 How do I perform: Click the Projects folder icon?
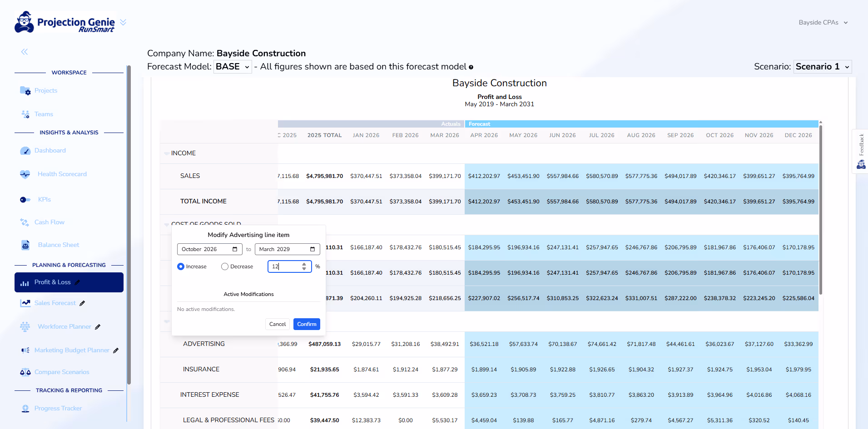click(25, 90)
